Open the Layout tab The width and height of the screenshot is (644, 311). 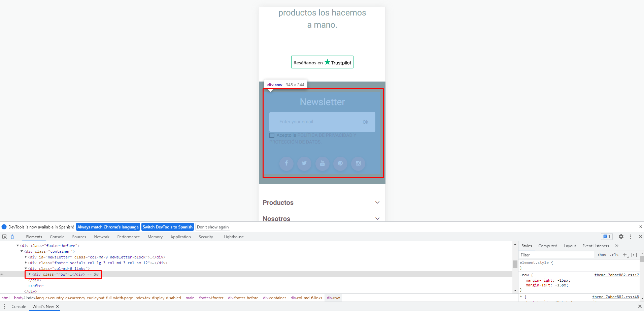pyautogui.click(x=570, y=246)
